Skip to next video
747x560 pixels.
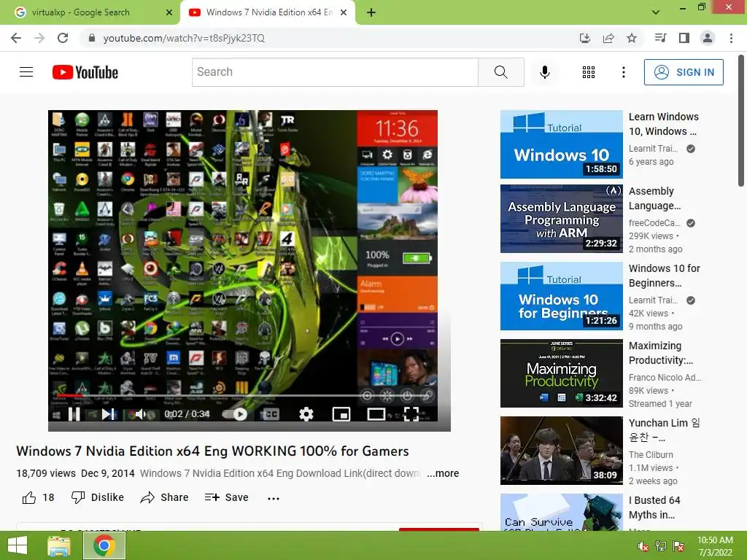(x=108, y=414)
